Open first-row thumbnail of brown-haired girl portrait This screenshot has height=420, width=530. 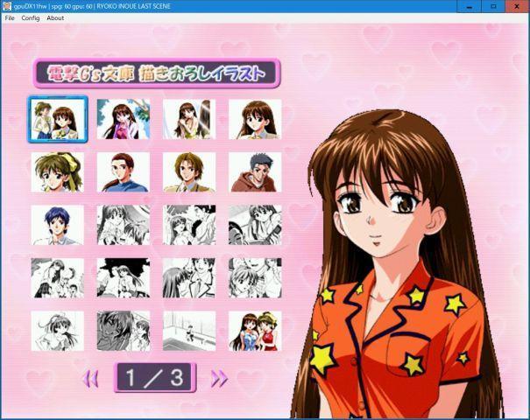click(255, 119)
